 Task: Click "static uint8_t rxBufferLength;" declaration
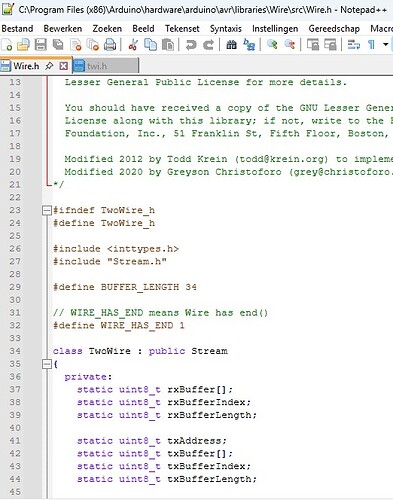click(x=167, y=415)
